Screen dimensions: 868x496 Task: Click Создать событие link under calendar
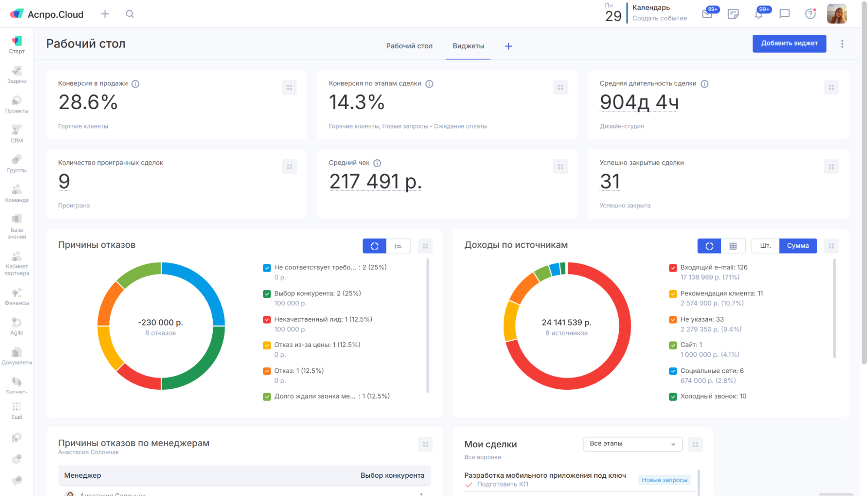659,18
